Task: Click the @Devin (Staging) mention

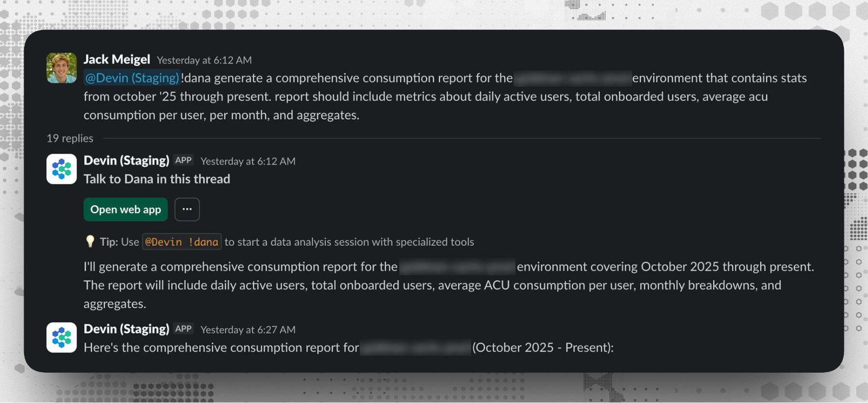Action: [132, 78]
